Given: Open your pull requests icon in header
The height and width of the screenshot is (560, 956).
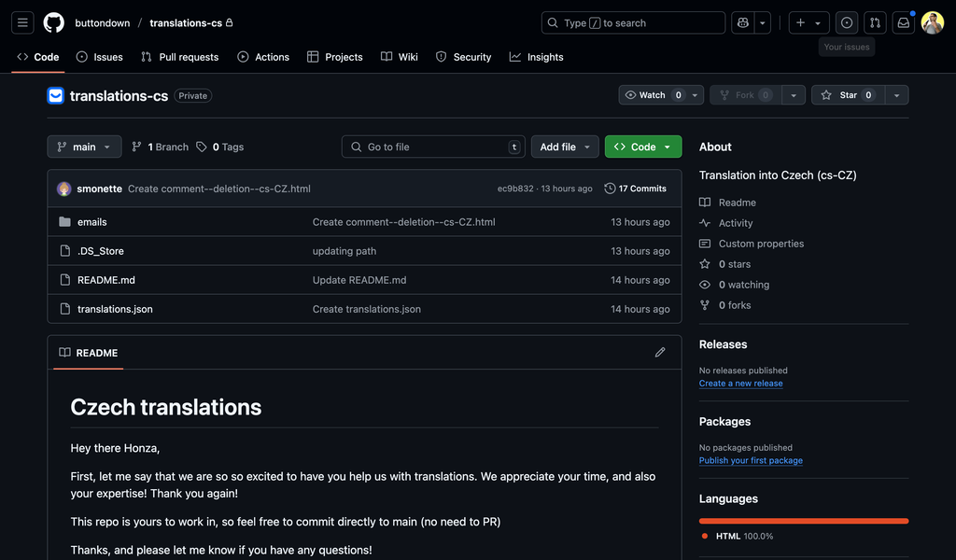Looking at the screenshot, I should point(875,22).
